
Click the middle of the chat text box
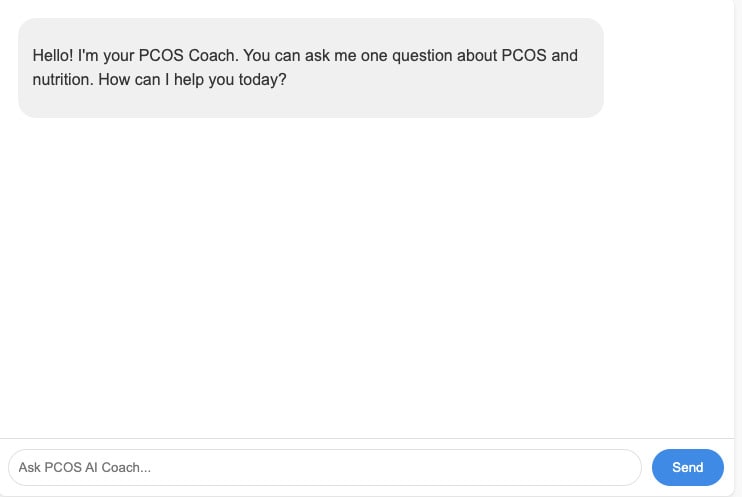324,467
